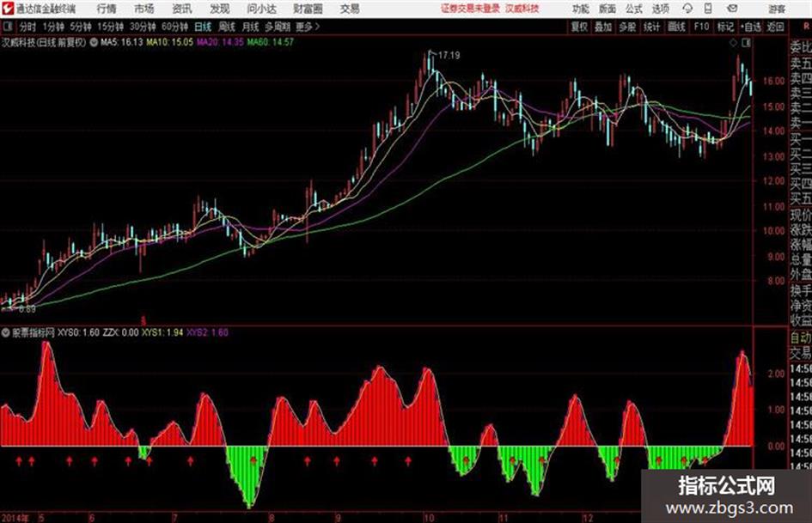Click the diamond icon at chart top right
This screenshot has width=812, height=523.
tap(733, 43)
